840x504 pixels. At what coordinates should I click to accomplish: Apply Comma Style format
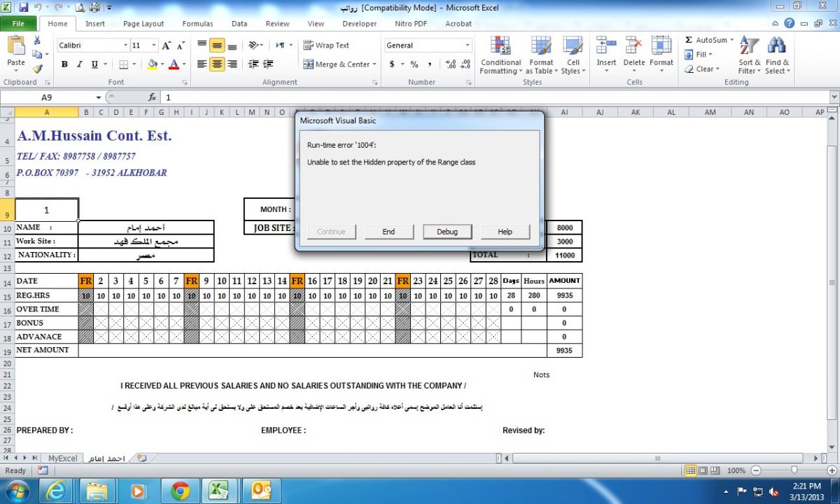pos(429,64)
